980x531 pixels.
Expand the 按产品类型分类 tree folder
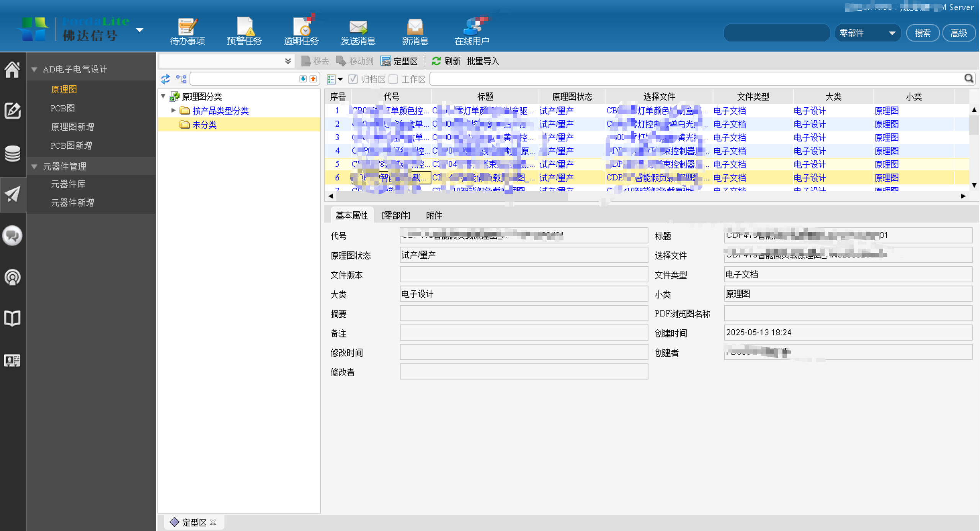tap(173, 111)
